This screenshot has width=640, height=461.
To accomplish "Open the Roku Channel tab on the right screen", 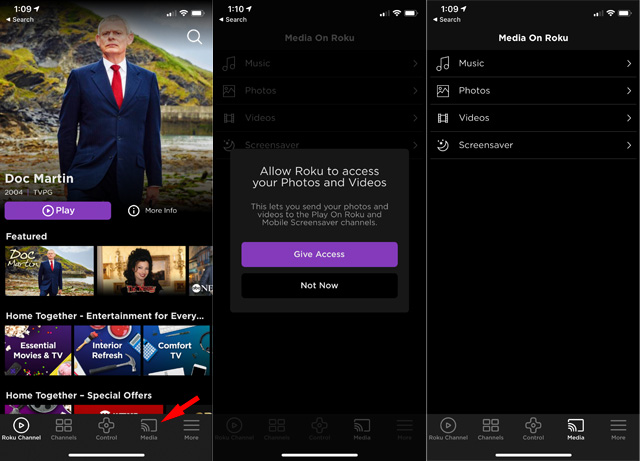I will tap(448, 429).
